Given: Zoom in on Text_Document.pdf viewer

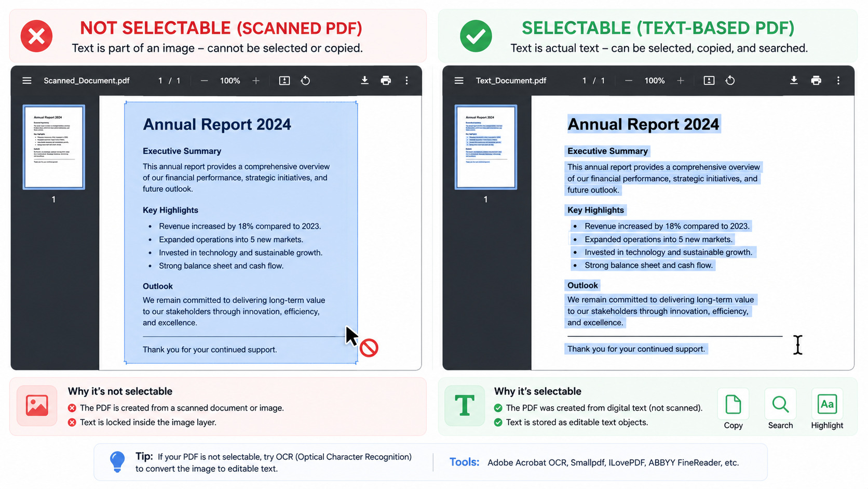Looking at the screenshot, I should click(x=681, y=81).
